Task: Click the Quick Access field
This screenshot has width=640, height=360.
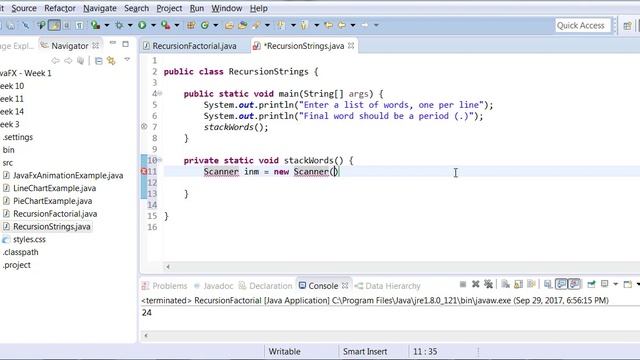Action: coord(583,25)
